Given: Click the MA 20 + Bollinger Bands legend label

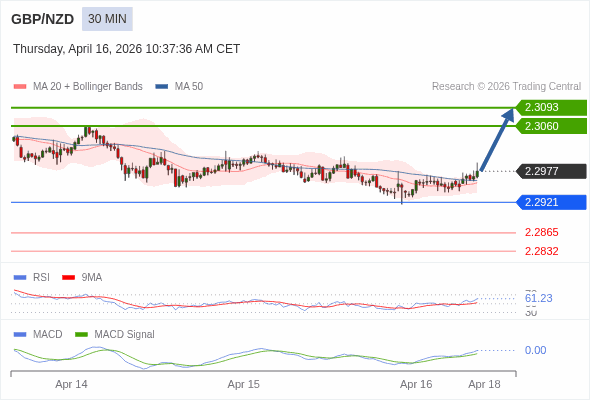Looking at the screenshot, I should coord(88,87).
